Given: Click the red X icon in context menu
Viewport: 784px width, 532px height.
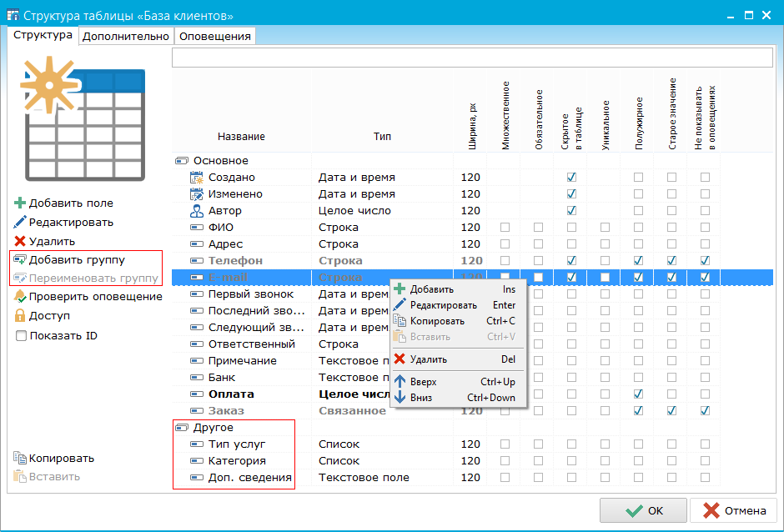Looking at the screenshot, I should [400, 359].
